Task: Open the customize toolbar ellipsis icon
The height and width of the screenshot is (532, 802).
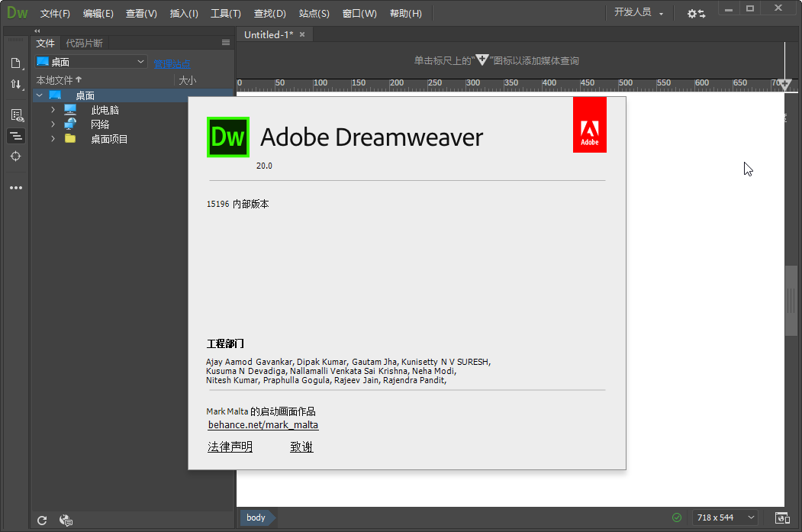Action: coord(16,187)
